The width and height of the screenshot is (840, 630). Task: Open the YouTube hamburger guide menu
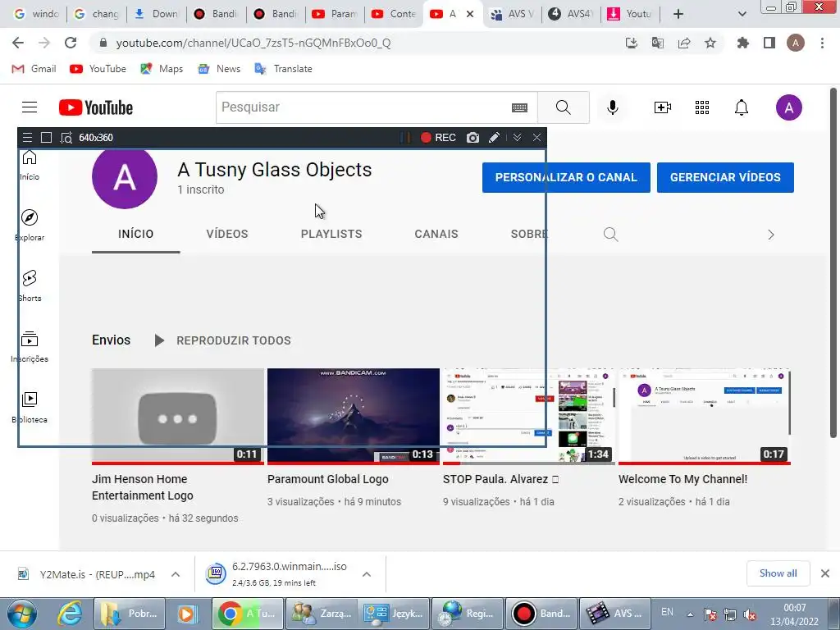[x=30, y=107]
